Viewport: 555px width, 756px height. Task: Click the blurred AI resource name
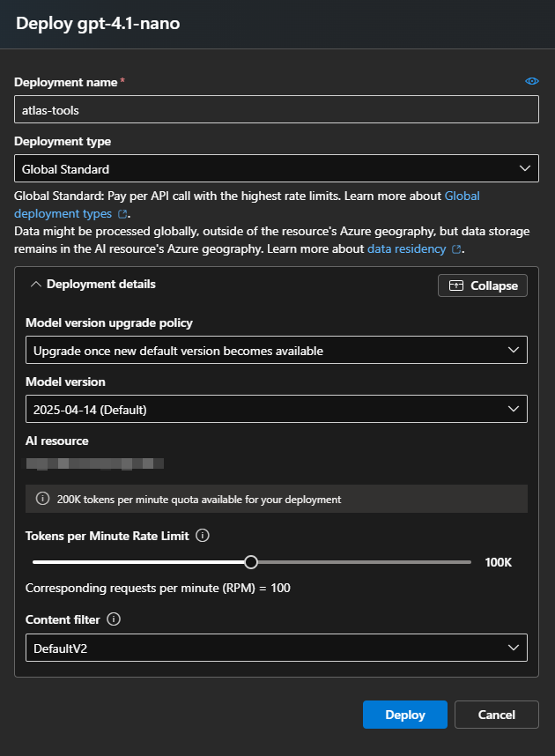pyautogui.click(x=94, y=463)
